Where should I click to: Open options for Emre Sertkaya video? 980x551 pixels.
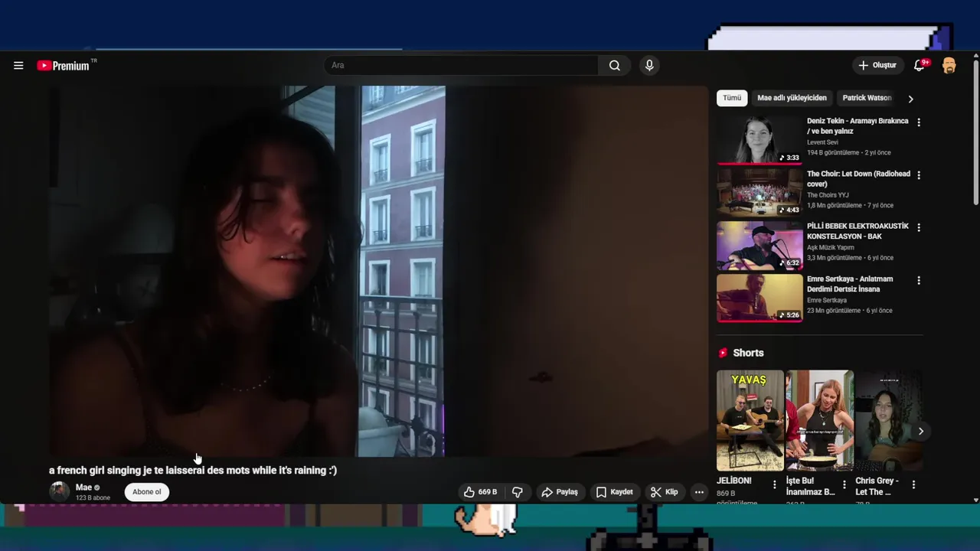pos(919,281)
